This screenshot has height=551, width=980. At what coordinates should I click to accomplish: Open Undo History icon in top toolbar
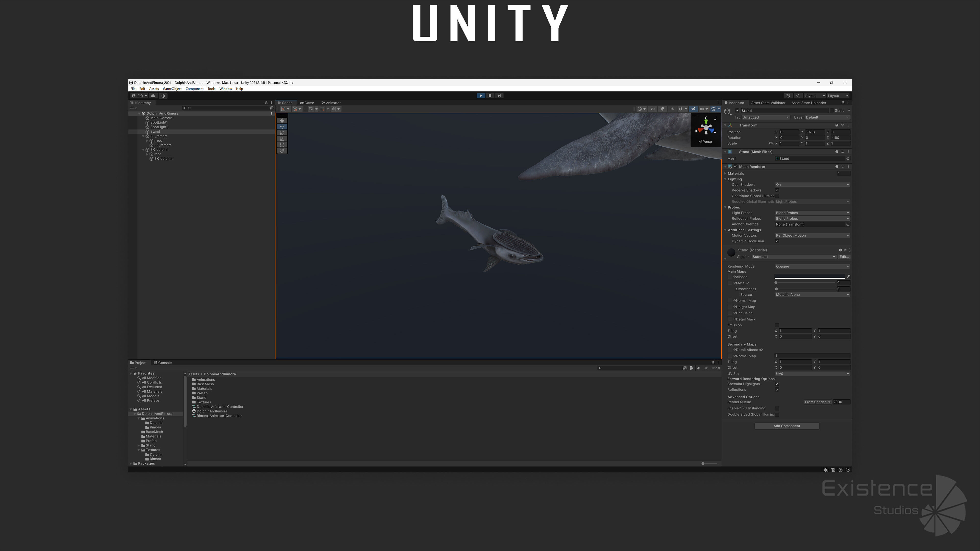(x=788, y=96)
